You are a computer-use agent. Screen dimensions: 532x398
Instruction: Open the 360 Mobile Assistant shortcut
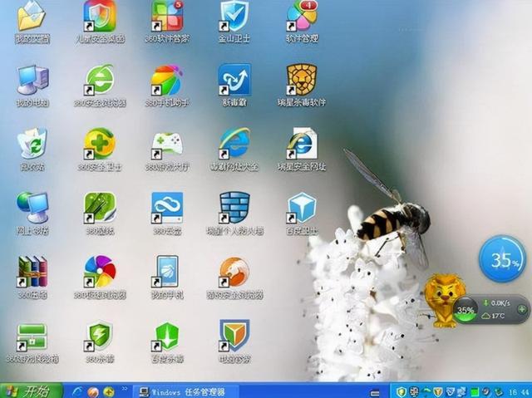[167, 81]
